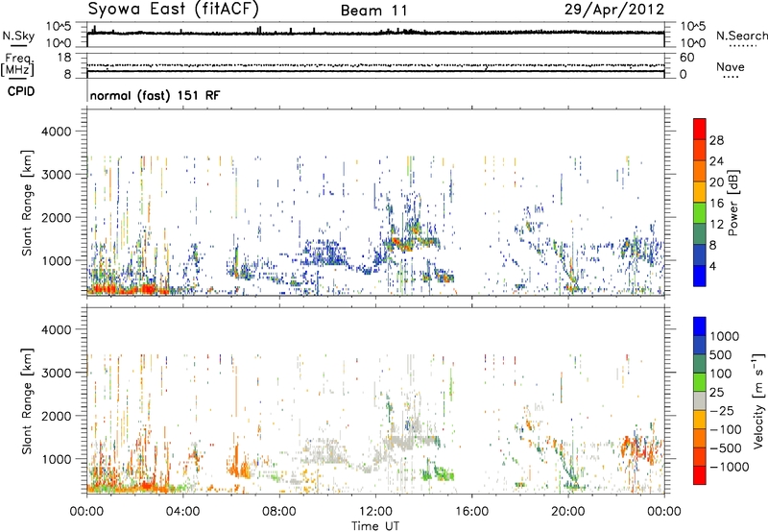768x532 pixels.
Task: Click the '12' power colorbar label
Action: tap(716, 225)
